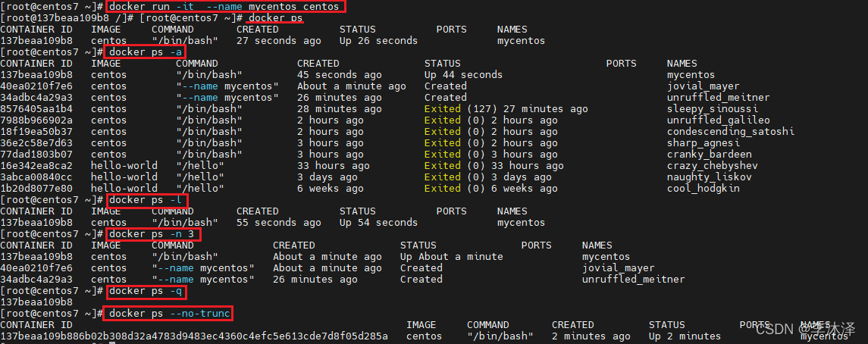Screen dimensions: 868x344
Task: Click the 'Up 44 seconds' status
Action: pos(463,75)
